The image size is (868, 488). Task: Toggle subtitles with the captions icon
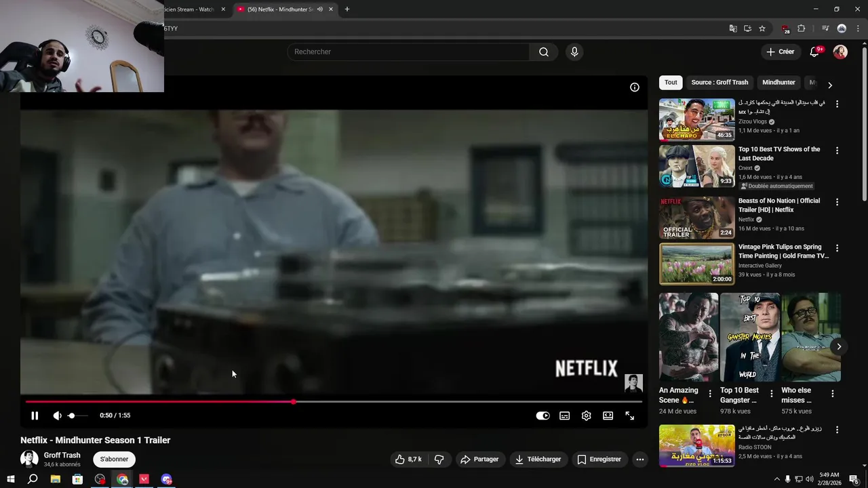click(x=564, y=415)
